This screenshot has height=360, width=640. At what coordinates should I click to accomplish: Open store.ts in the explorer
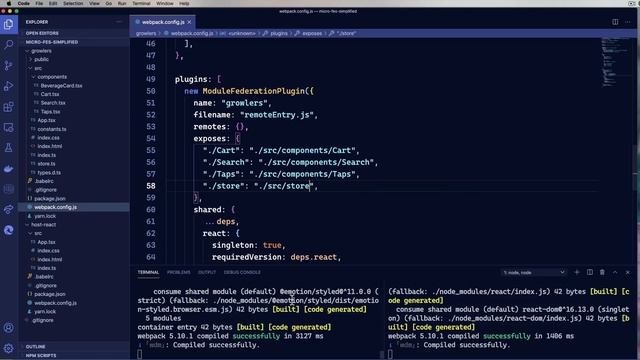[46, 164]
